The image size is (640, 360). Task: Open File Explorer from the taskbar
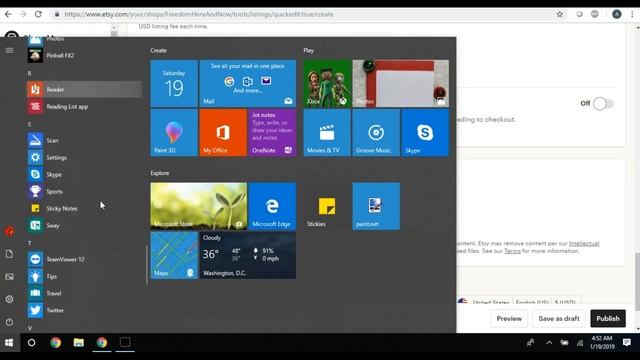point(79,342)
